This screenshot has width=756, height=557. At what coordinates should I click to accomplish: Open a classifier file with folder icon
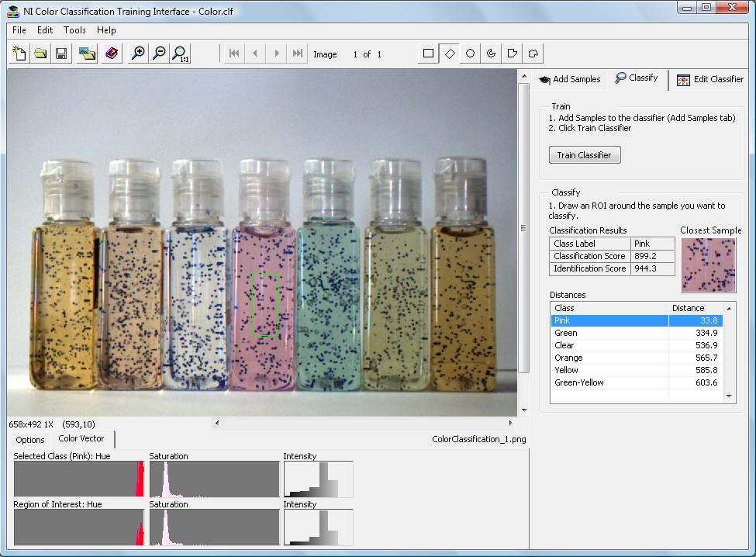point(40,54)
